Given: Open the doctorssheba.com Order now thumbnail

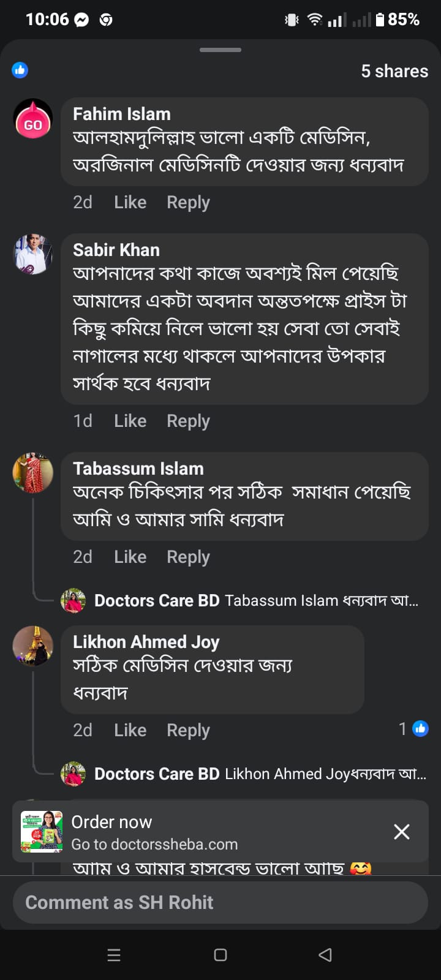Looking at the screenshot, I should 42,832.
